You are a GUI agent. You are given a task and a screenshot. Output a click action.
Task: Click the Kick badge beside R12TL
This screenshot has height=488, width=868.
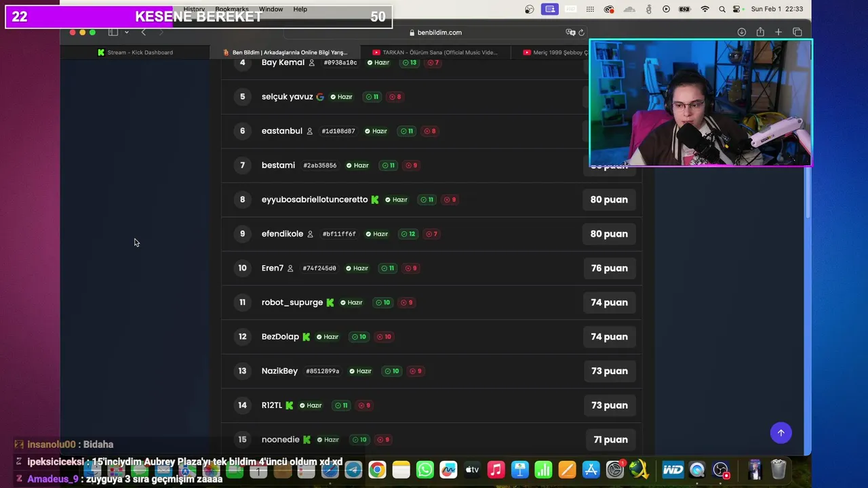point(290,405)
